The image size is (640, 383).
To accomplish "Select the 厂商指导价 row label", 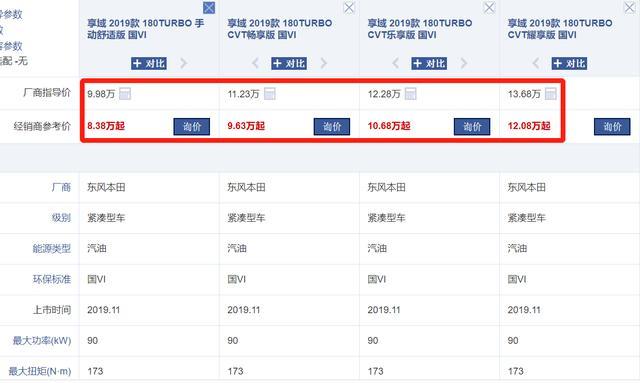I will click(x=47, y=93).
